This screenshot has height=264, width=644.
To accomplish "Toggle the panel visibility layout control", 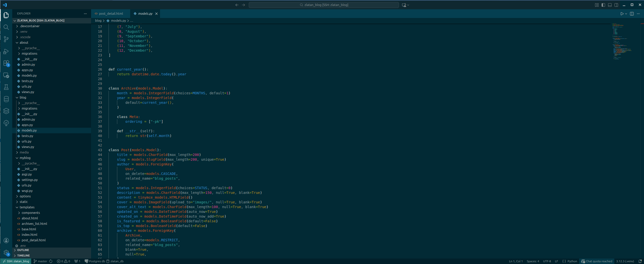I will click(610, 5).
